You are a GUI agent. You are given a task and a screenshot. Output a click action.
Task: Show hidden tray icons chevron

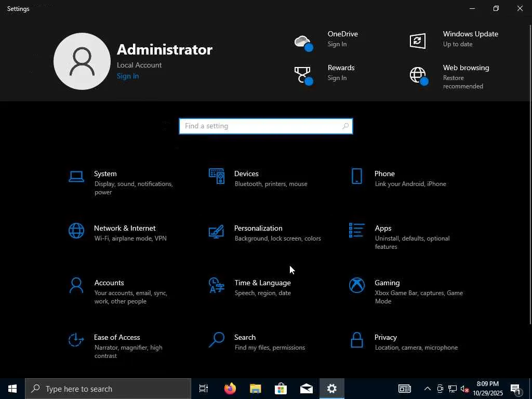pyautogui.click(x=428, y=389)
